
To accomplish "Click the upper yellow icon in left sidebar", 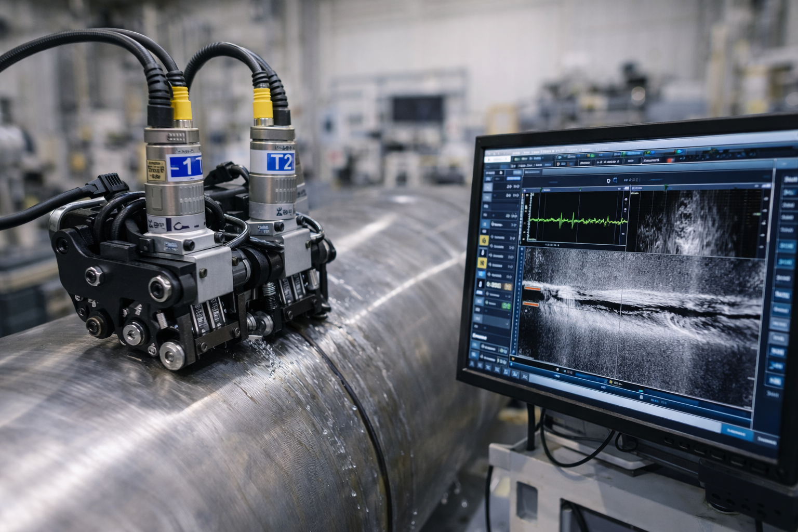I will click(484, 241).
